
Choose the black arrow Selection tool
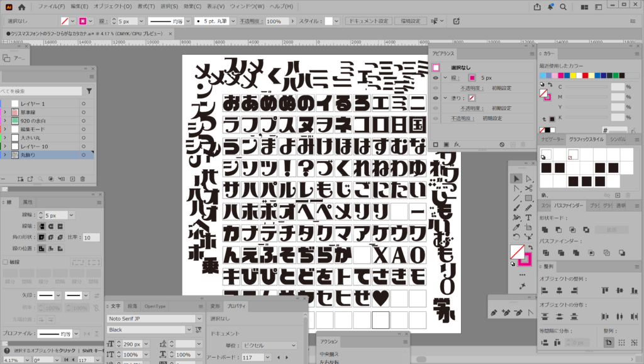(516, 179)
